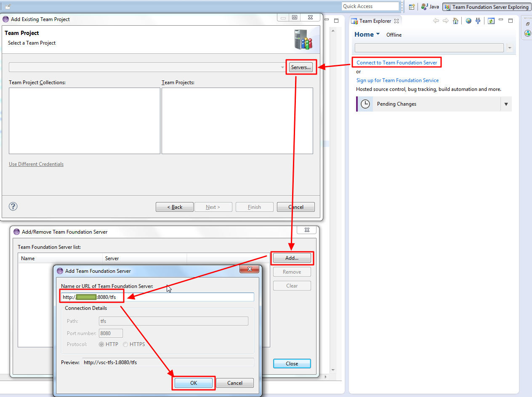The height and width of the screenshot is (397, 532).
Task: Click the maximize icon of the editor area
Action: click(x=336, y=21)
